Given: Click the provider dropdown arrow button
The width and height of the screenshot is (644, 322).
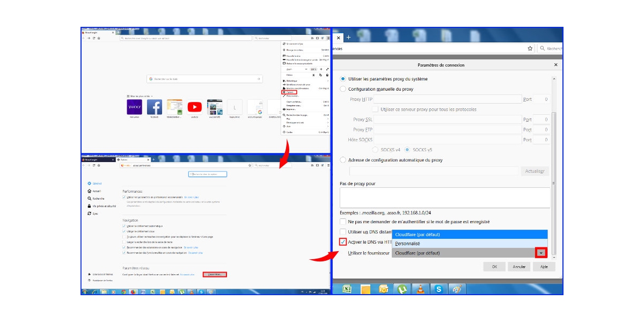Looking at the screenshot, I should 541,253.
